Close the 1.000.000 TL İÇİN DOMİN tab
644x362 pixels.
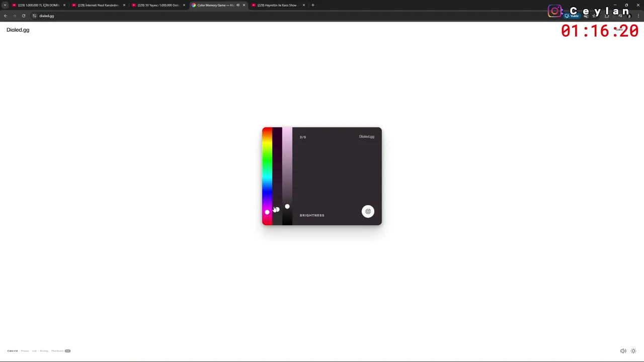point(64,5)
